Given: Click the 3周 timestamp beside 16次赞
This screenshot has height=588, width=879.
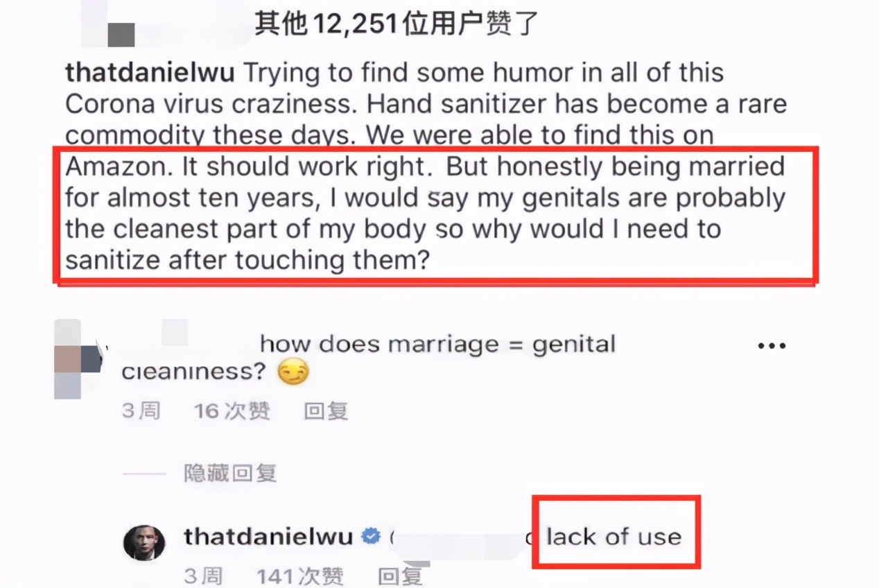Looking at the screenshot, I should 141,410.
